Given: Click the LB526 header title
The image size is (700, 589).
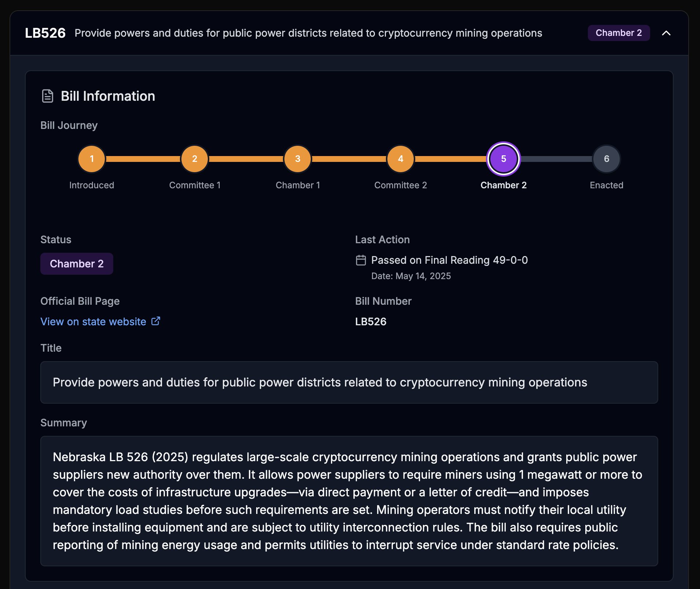Looking at the screenshot, I should pos(45,33).
